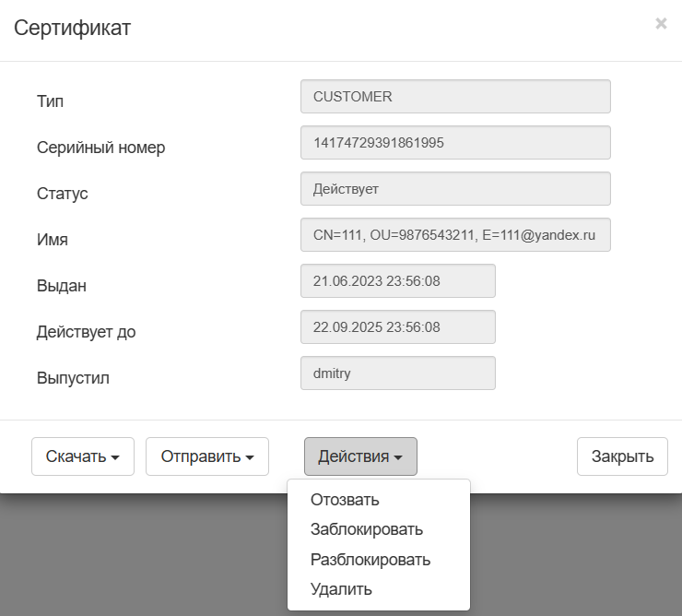Screen dimensions: 682x616
Task: Expand the Отправить dropdown button
Action: pos(207,456)
